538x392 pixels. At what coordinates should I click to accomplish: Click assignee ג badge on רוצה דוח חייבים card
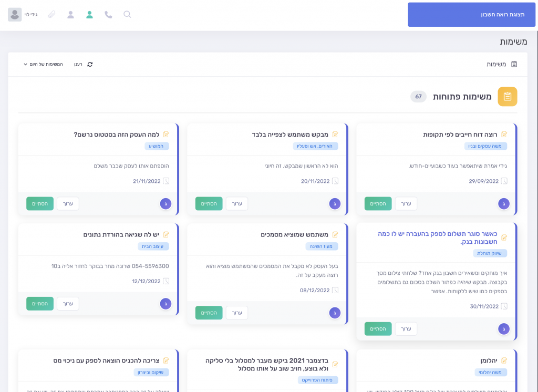(504, 203)
